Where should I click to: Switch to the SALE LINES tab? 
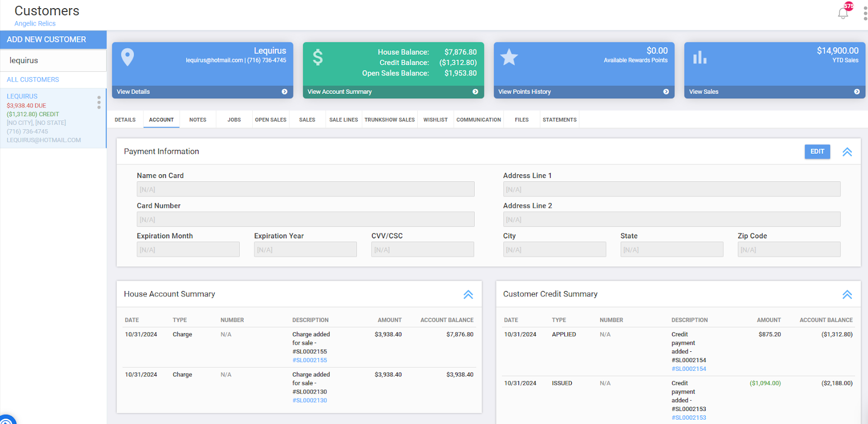coord(343,120)
